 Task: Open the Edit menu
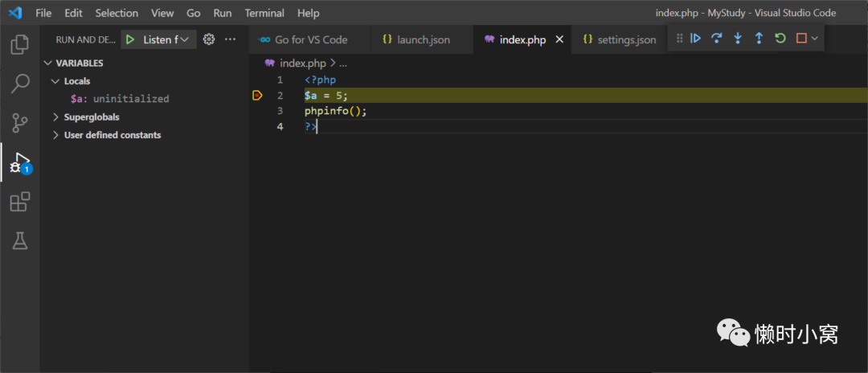(x=73, y=13)
